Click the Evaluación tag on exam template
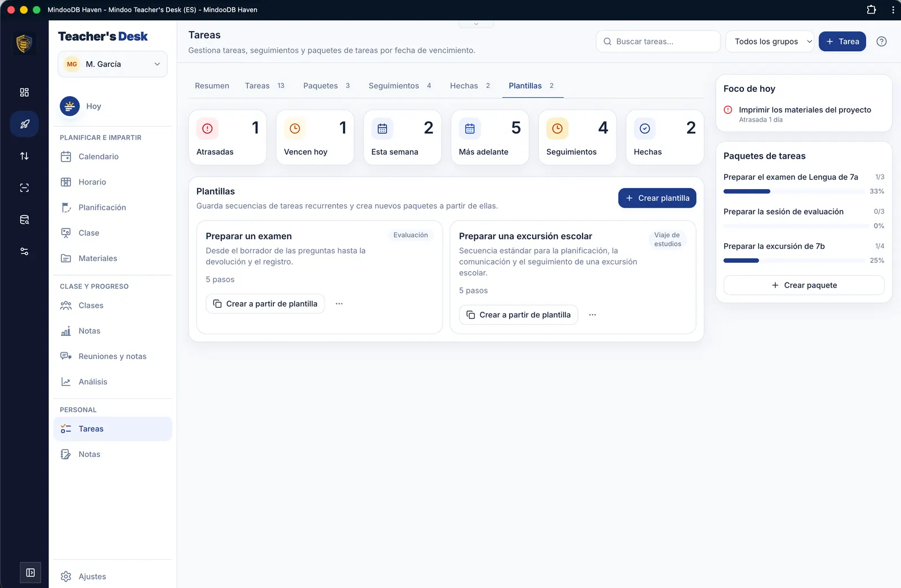This screenshot has width=901, height=588. coord(411,235)
